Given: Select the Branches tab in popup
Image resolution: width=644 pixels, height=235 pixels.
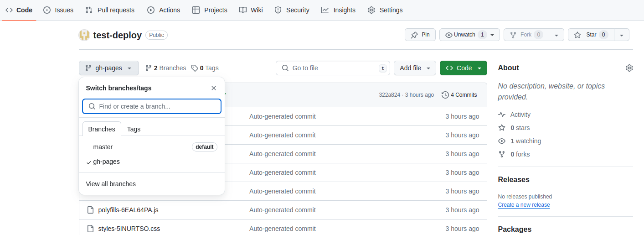Looking at the screenshot, I should click(x=102, y=129).
